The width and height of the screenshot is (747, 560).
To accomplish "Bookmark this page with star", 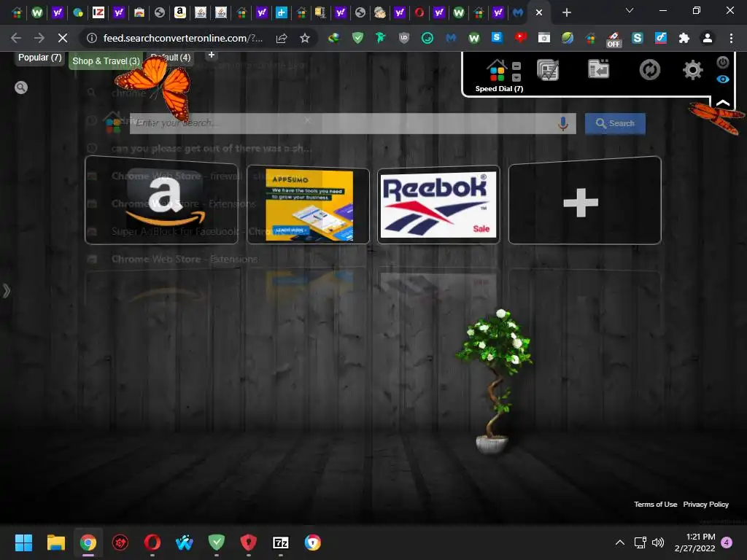I will 305,38.
